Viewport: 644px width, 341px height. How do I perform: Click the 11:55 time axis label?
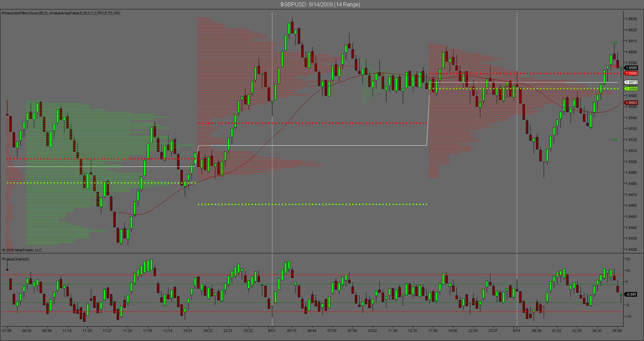[x=148, y=331]
